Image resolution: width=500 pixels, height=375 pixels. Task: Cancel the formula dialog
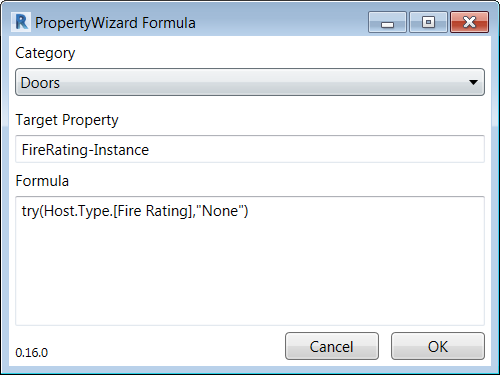coord(332,346)
